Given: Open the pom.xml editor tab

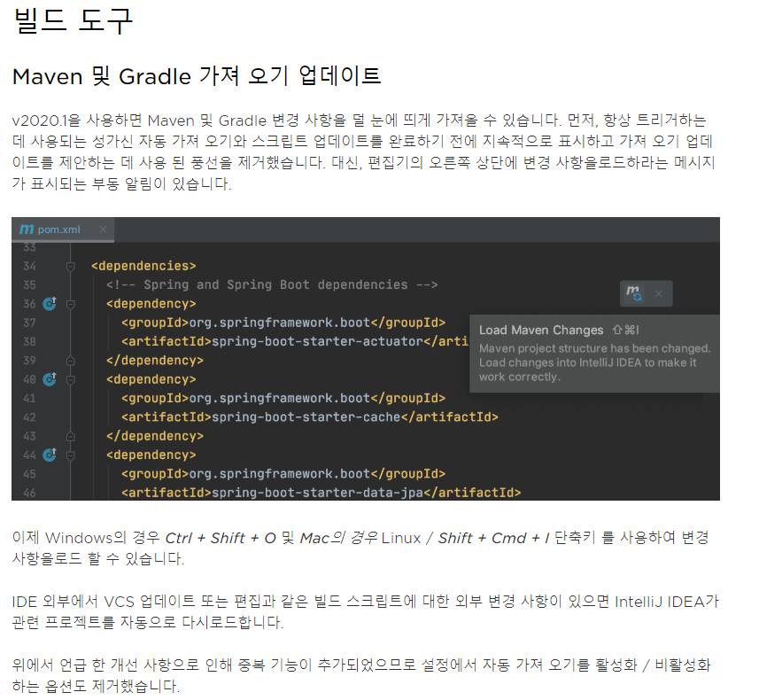Looking at the screenshot, I should (63, 229).
